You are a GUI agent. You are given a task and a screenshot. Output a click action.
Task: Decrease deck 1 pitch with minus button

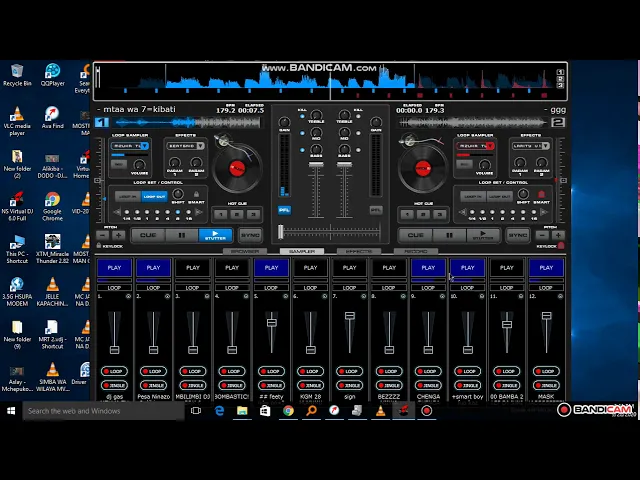click(103, 236)
